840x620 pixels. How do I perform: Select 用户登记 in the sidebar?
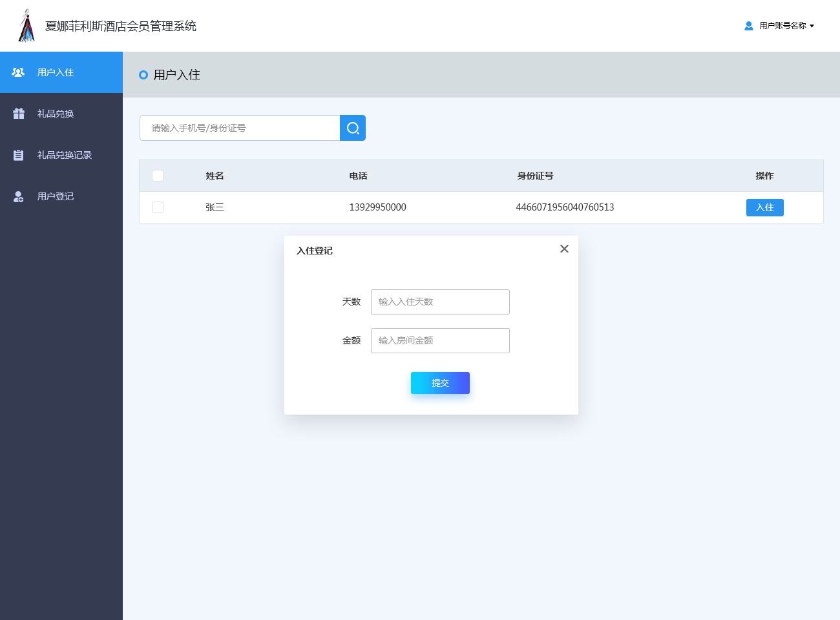(56, 196)
